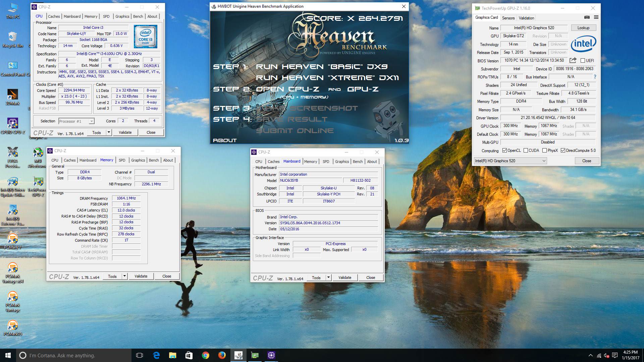Viewport: 644px width, 362px height.
Task: Open EVGA Precision desktop shortcut
Action: pos(13,158)
